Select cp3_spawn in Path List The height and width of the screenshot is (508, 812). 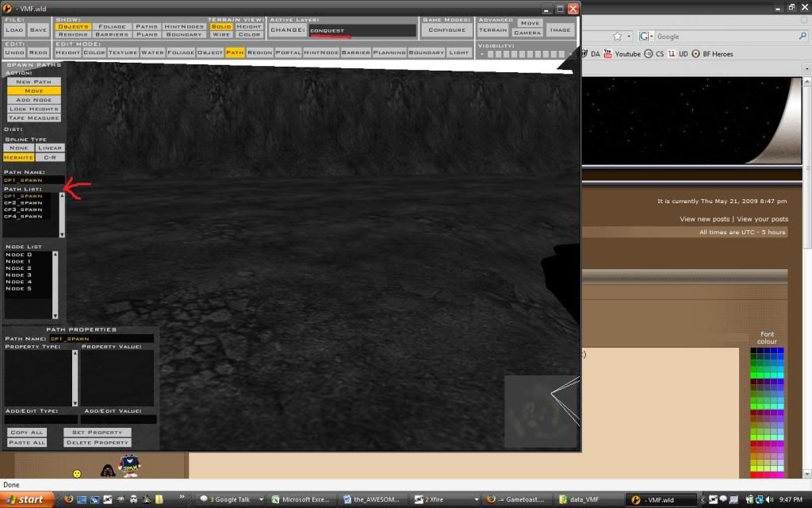[x=23, y=210]
